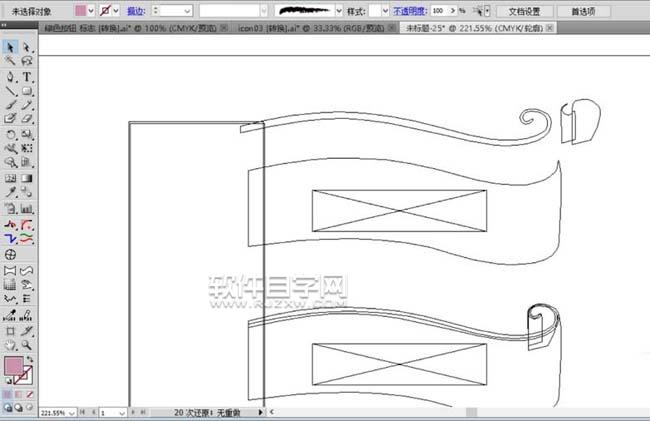Select the Free Transform tool
Image resolution: width=650 pixels, height=421 pixels.
coord(27,148)
